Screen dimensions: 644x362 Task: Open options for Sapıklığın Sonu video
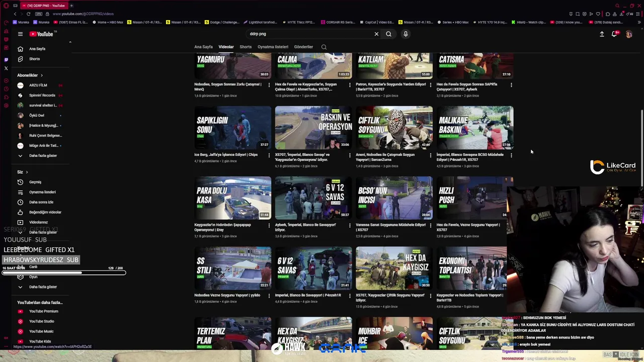pyautogui.click(x=269, y=155)
